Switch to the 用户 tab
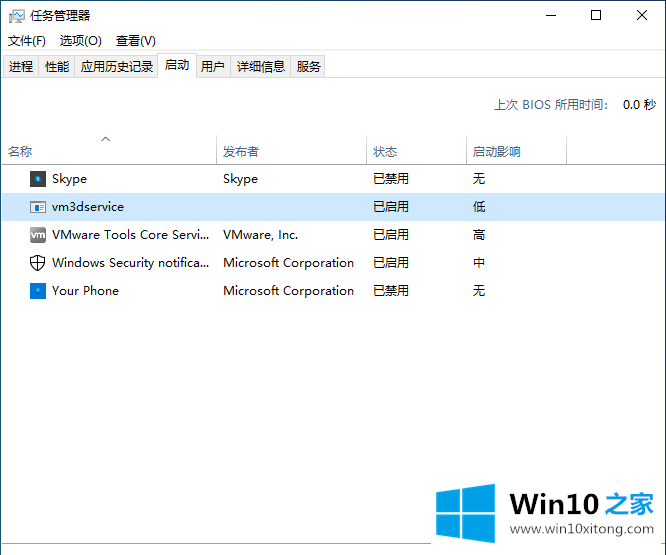Viewport: 666px width, 555px height. (x=213, y=67)
